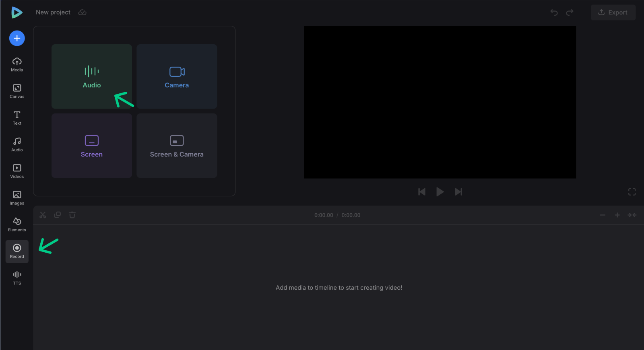Click the New project title
The width and height of the screenshot is (644, 350).
point(53,12)
